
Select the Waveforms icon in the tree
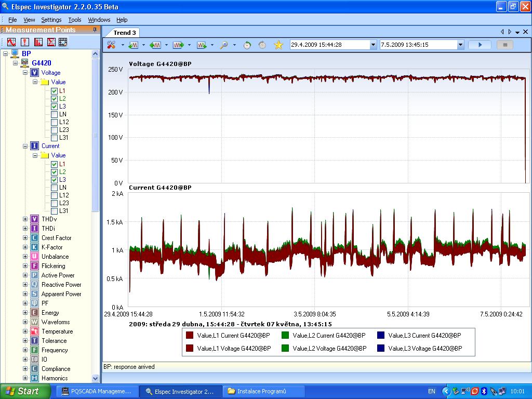pyautogui.click(x=35, y=322)
